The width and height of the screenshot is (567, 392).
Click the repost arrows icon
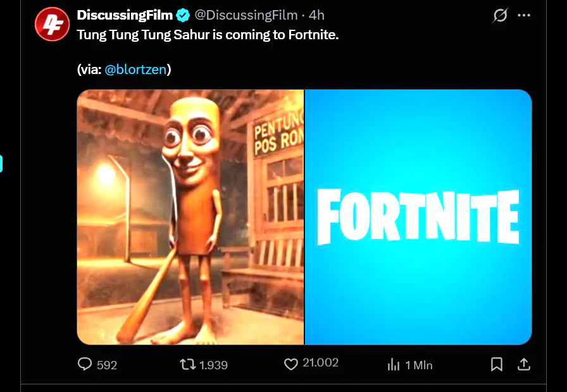click(188, 364)
